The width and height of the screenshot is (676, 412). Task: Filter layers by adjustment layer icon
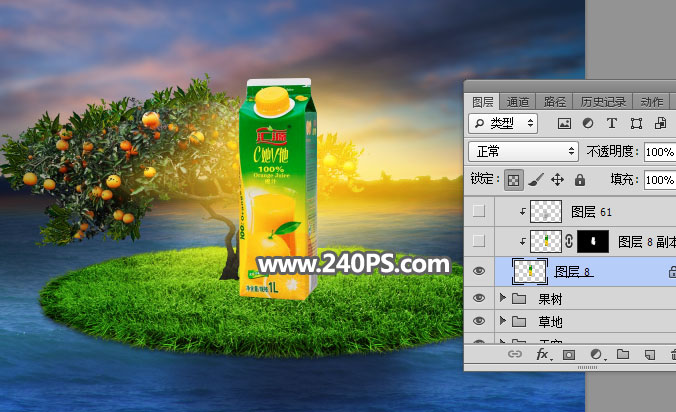click(x=588, y=124)
